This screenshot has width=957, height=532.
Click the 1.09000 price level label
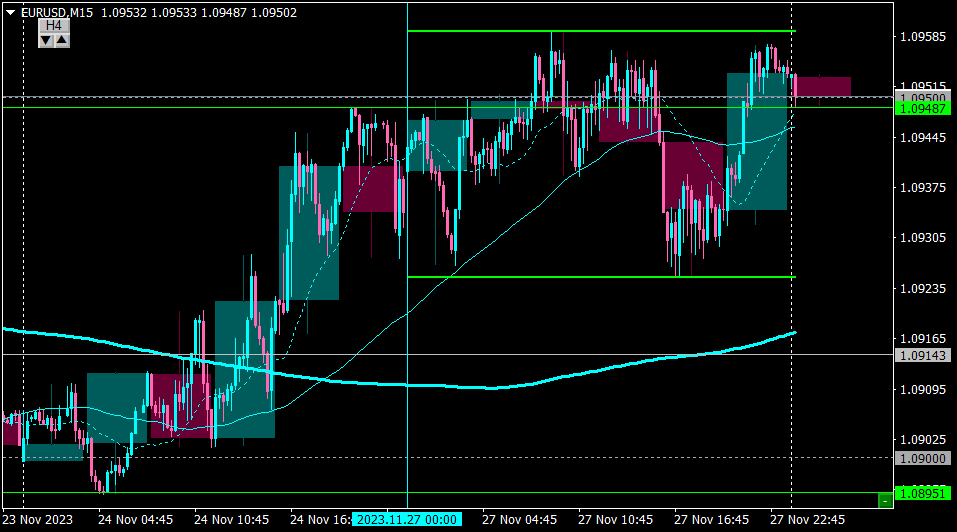pos(923,458)
